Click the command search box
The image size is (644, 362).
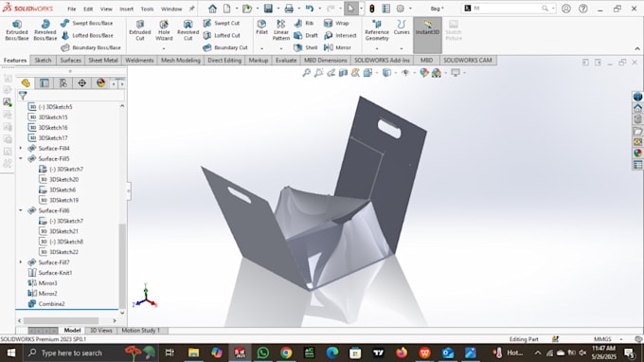pos(510,9)
